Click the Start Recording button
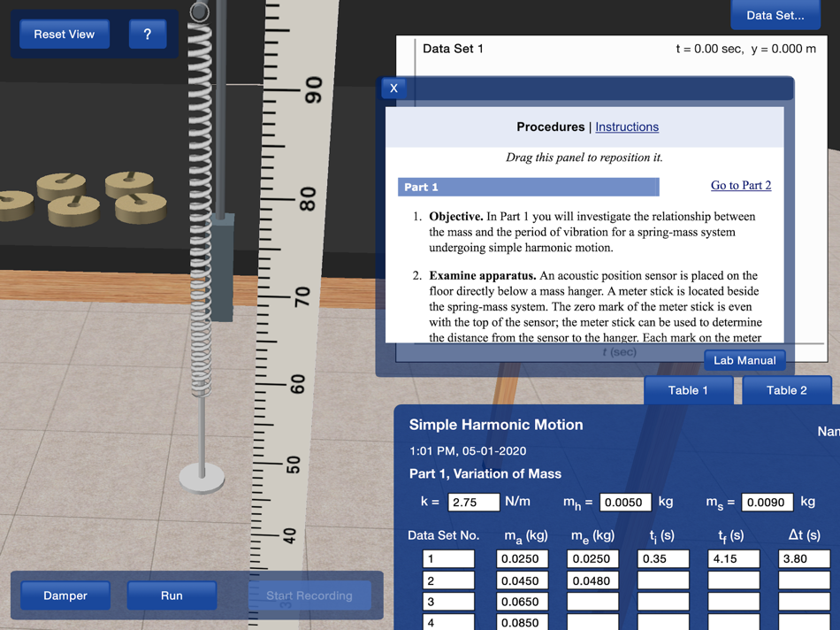The height and width of the screenshot is (630, 840). coord(309,595)
